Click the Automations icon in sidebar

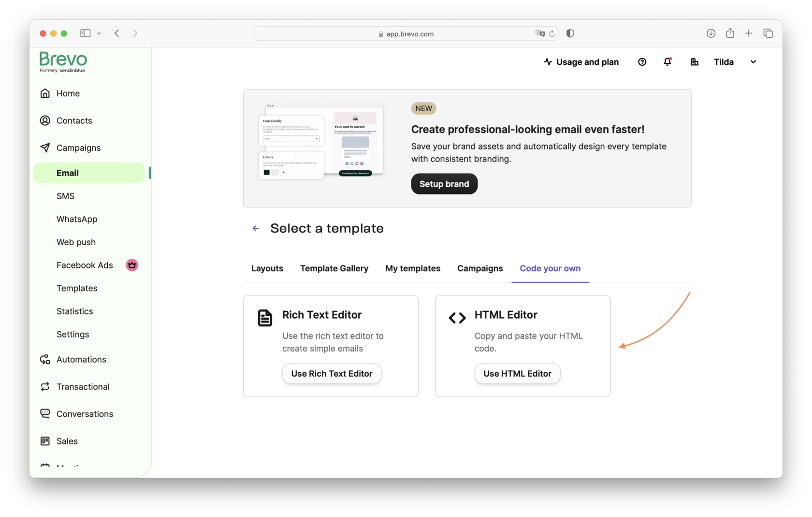click(x=45, y=359)
